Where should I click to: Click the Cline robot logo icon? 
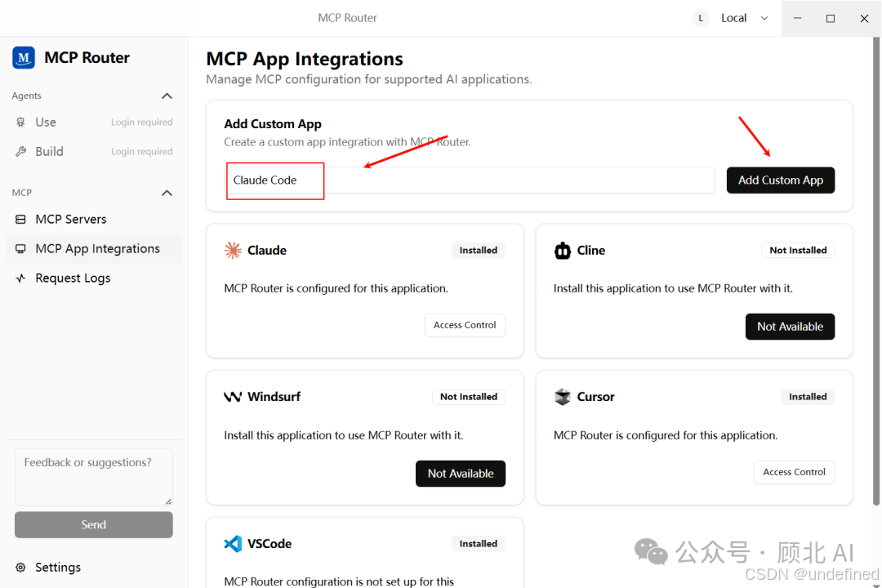(x=563, y=251)
